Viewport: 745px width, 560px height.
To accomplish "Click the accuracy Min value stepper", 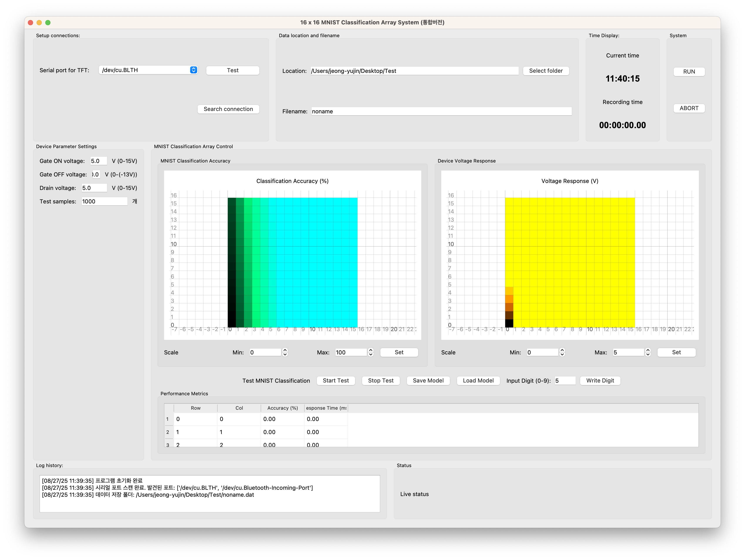I will coord(285,352).
